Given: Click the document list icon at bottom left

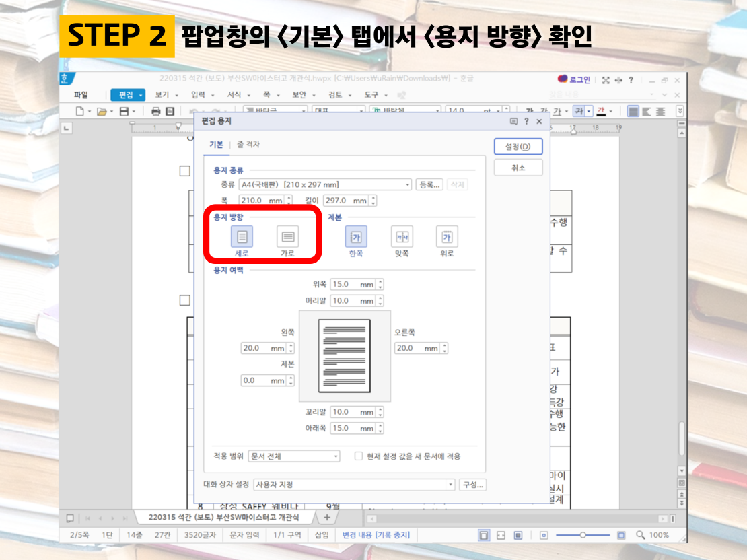Looking at the screenshot, I should [x=70, y=518].
